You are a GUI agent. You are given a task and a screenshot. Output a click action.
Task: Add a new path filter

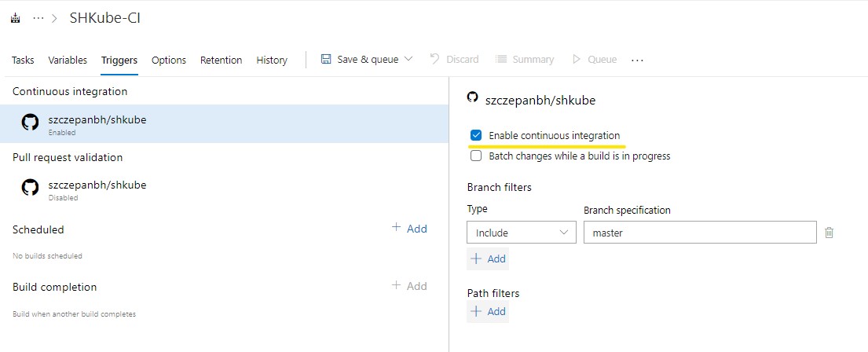pos(488,311)
